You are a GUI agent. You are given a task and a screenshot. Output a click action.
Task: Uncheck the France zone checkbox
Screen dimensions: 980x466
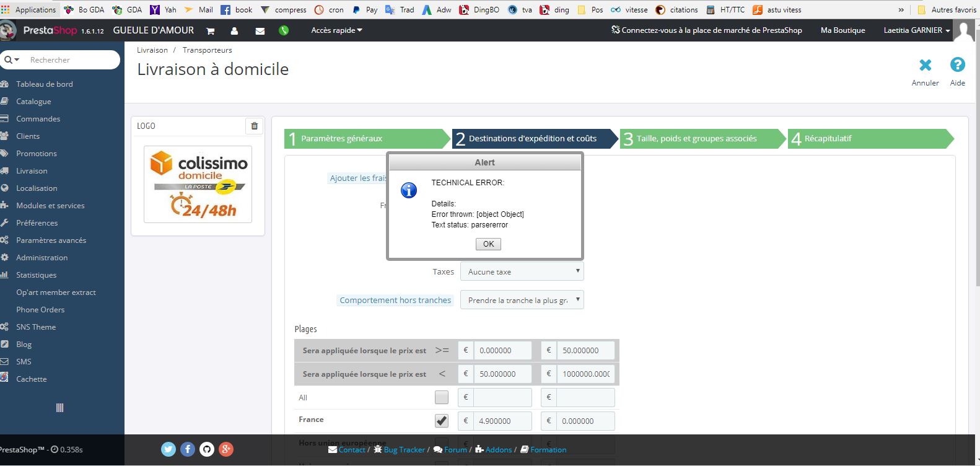click(x=441, y=421)
